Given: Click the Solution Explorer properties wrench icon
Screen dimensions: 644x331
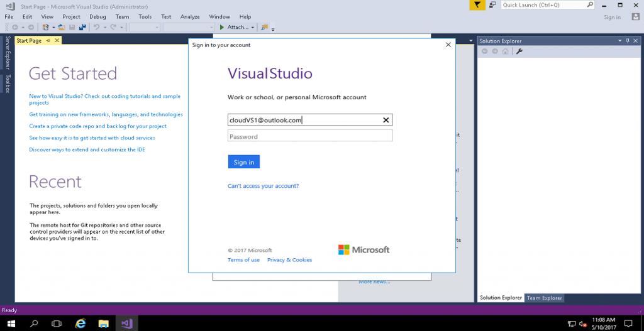Looking at the screenshot, I should pyautogui.click(x=519, y=52).
